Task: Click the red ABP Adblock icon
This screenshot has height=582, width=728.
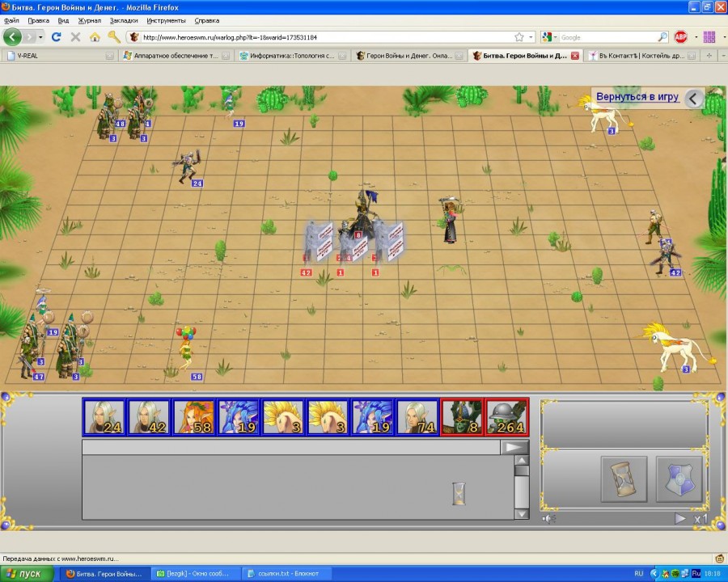Action: pos(680,37)
